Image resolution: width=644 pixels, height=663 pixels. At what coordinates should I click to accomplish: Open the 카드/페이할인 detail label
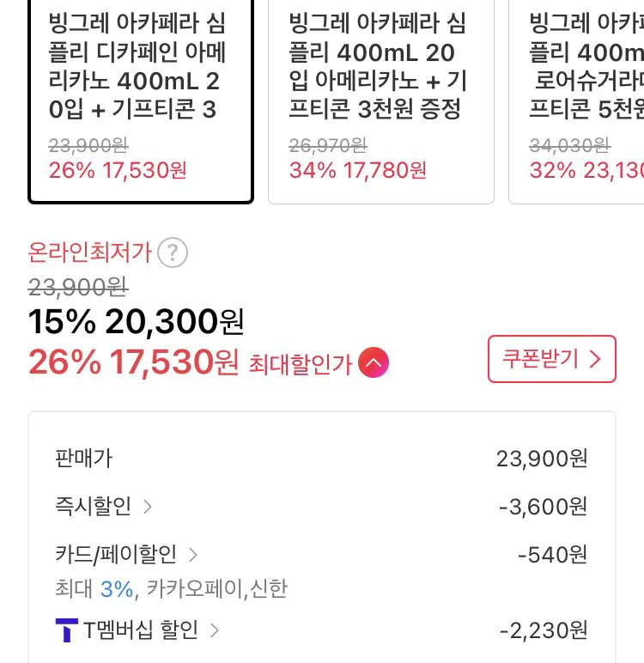[x=115, y=555]
